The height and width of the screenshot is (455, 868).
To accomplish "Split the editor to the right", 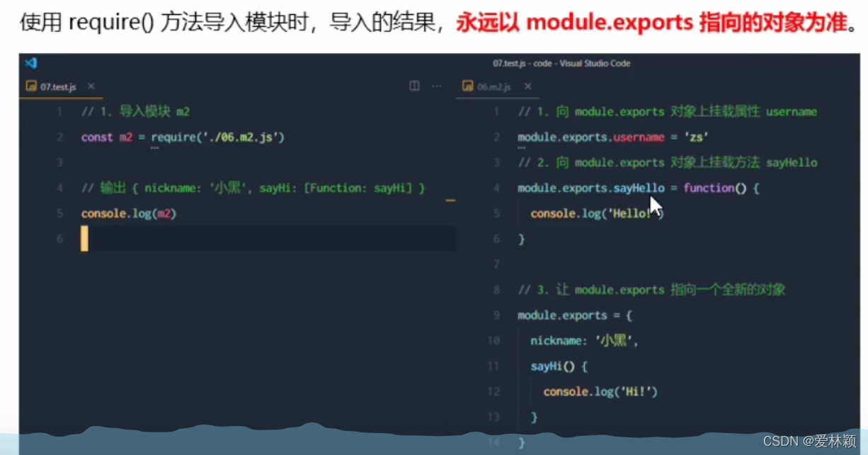I will [x=414, y=86].
